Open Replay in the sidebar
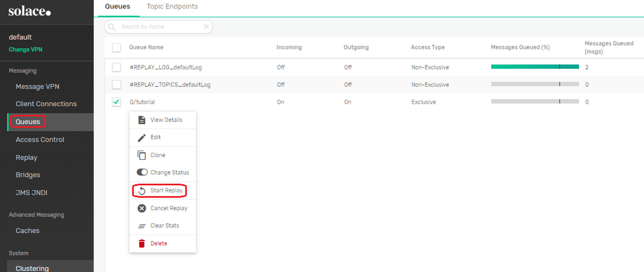 pyautogui.click(x=26, y=157)
